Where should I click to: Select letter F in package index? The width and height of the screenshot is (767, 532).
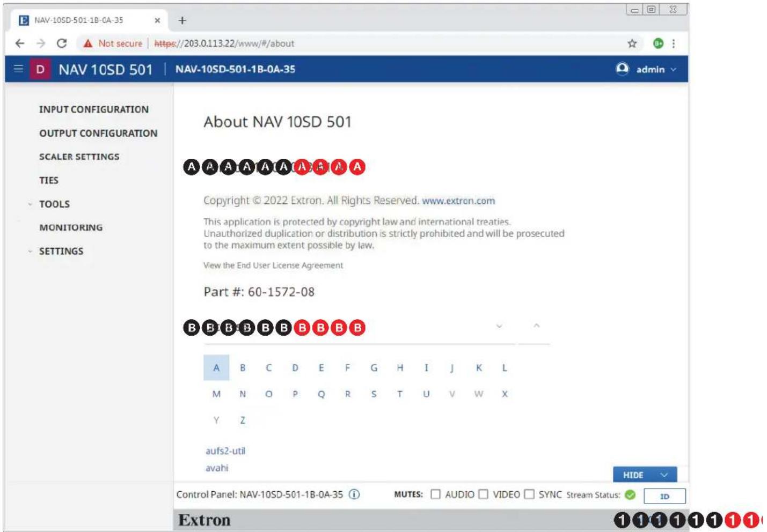(x=348, y=367)
